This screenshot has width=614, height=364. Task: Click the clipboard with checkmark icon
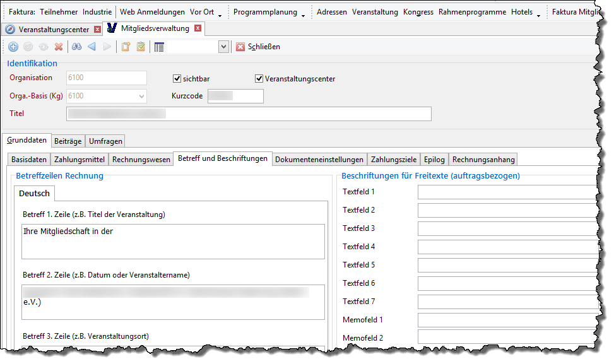(x=140, y=47)
